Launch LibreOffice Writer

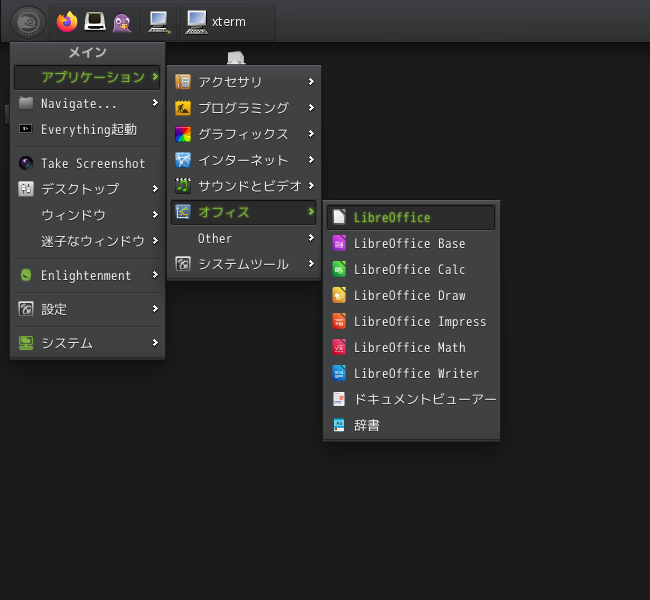pos(411,373)
